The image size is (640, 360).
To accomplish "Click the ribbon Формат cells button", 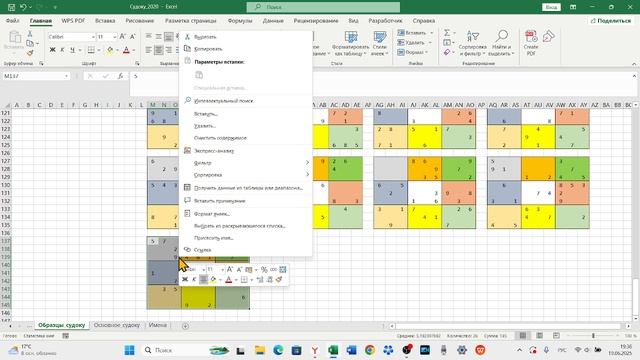I will (x=413, y=52).
